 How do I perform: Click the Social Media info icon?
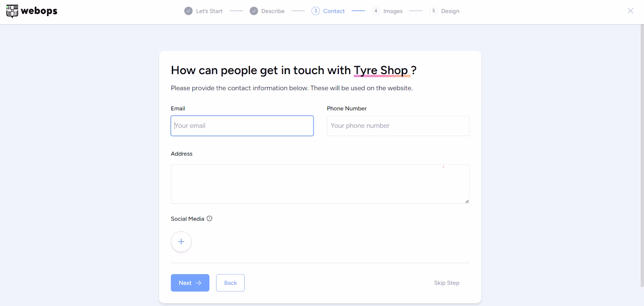209,219
